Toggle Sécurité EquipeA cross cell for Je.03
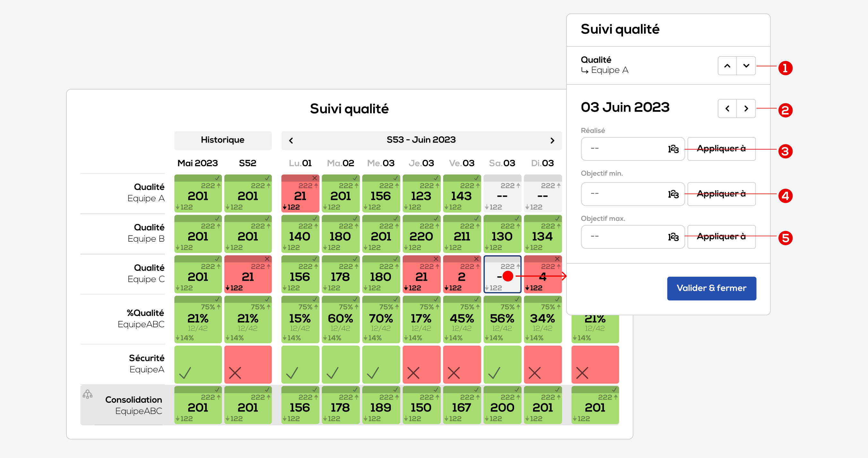 click(421, 364)
